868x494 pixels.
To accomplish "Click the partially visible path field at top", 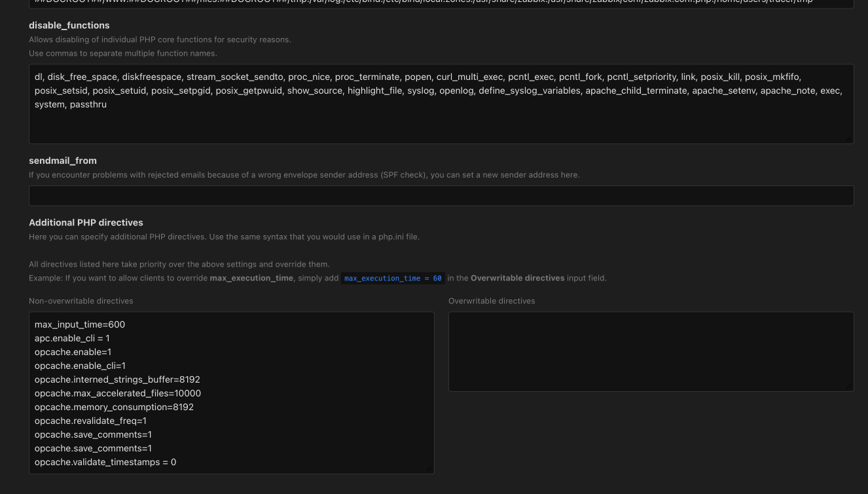I will click(441, 2).
